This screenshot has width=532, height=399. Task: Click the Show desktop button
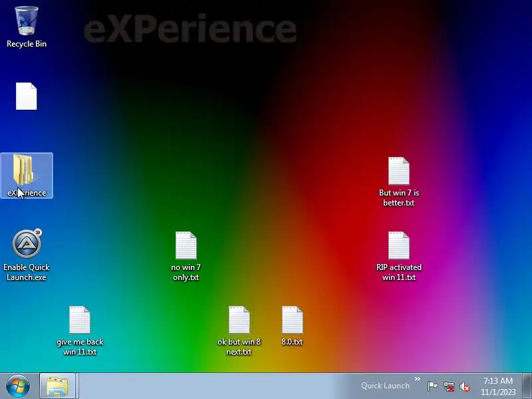tap(527, 386)
